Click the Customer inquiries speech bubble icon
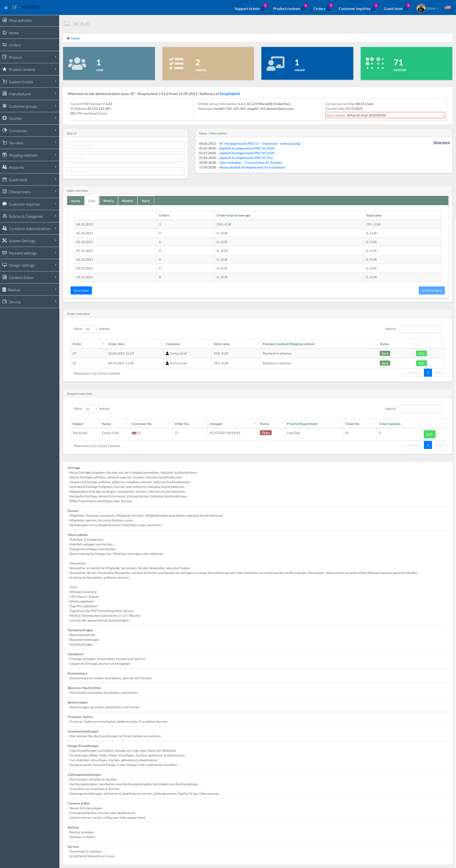 (5, 204)
